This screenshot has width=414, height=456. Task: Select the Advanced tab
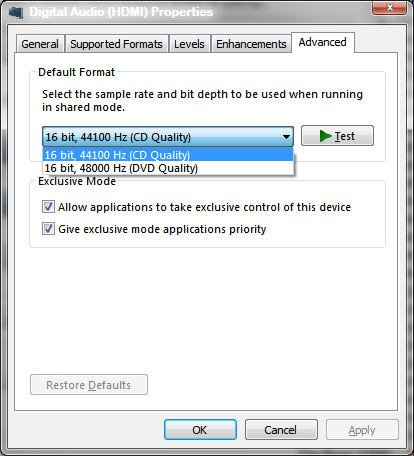pyautogui.click(x=323, y=42)
